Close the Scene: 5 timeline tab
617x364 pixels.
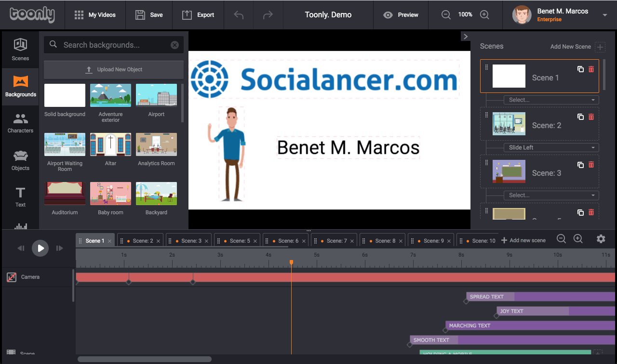[255, 241]
